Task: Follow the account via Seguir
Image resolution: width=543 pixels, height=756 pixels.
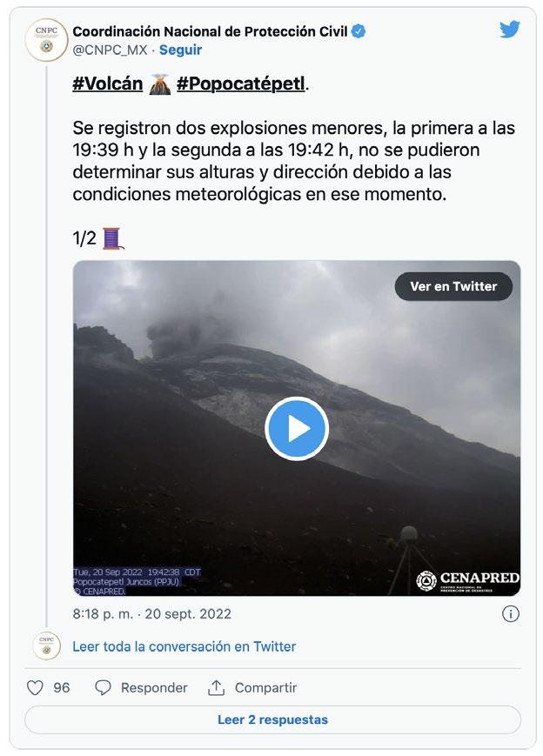Action: 180,50
